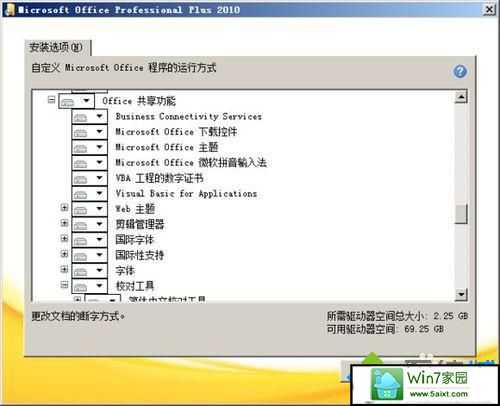Open install-state dropdown for Visual Basic for Applications
The image size is (500, 406).
[x=89, y=193]
